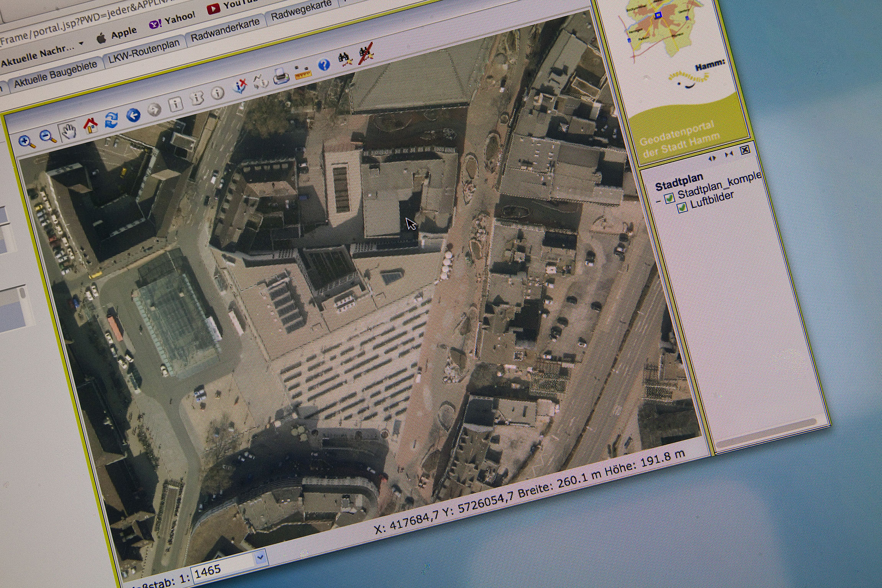
Task: Open the Aktuelle Nachr... bookmark dropdown arrow
Action: coord(81,44)
